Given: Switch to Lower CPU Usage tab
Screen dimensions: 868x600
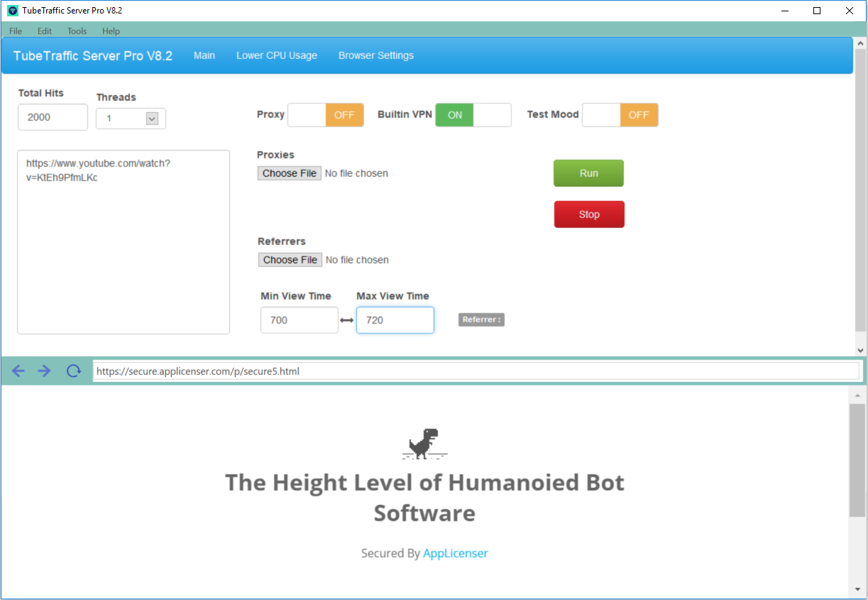Looking at the screenshot, I should [277, 55].
